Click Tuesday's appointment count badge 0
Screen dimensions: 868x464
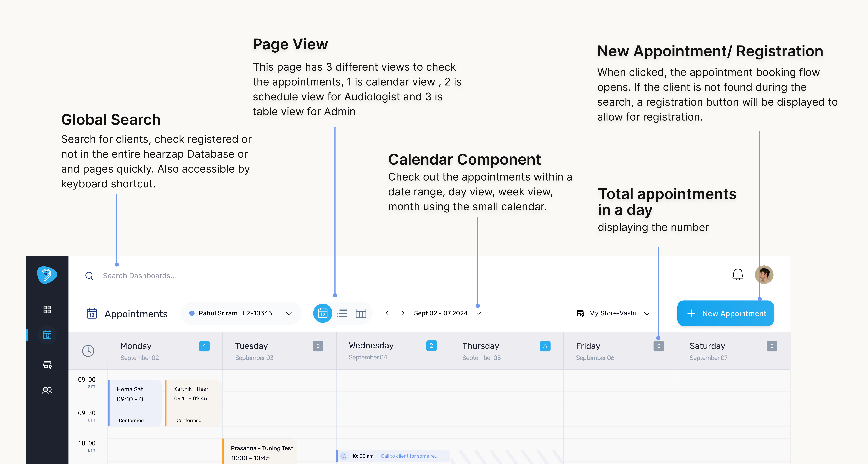[318, 346]
